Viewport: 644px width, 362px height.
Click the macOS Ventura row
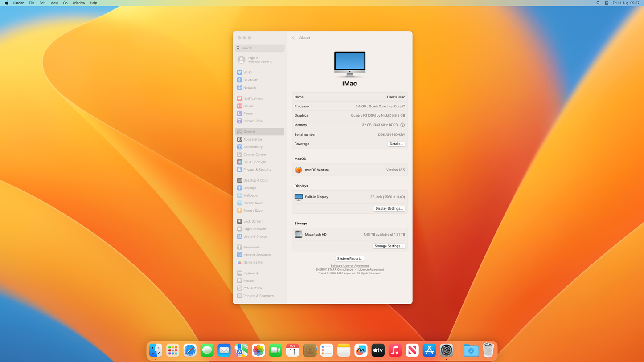tap(350, 170)
